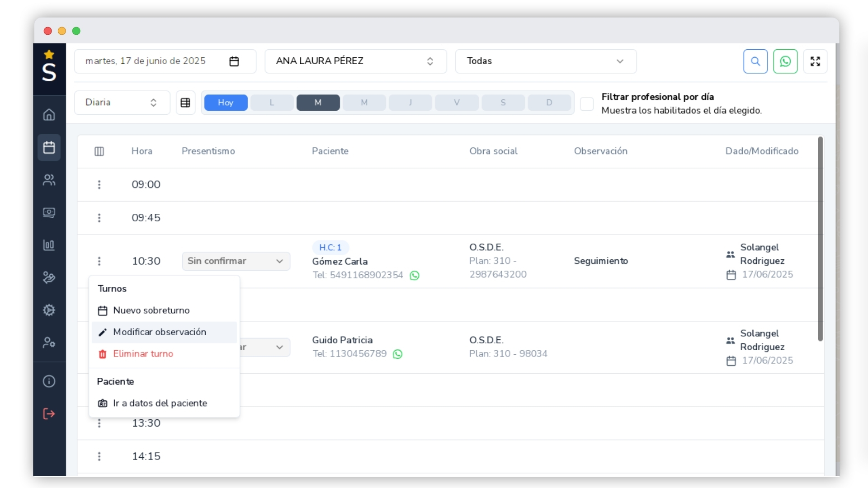Click the magnifier search icon button

[x=755, y=61]
